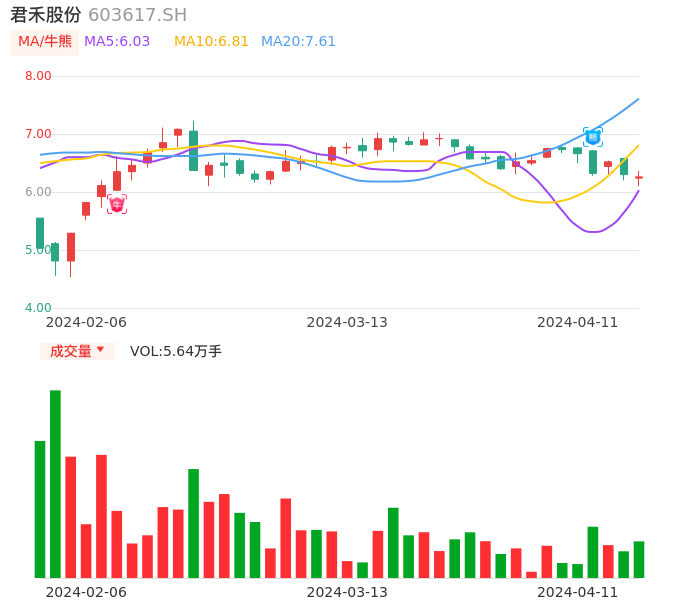Click the first green candlestick on the left
686x606 pixels.
(40, 233)
